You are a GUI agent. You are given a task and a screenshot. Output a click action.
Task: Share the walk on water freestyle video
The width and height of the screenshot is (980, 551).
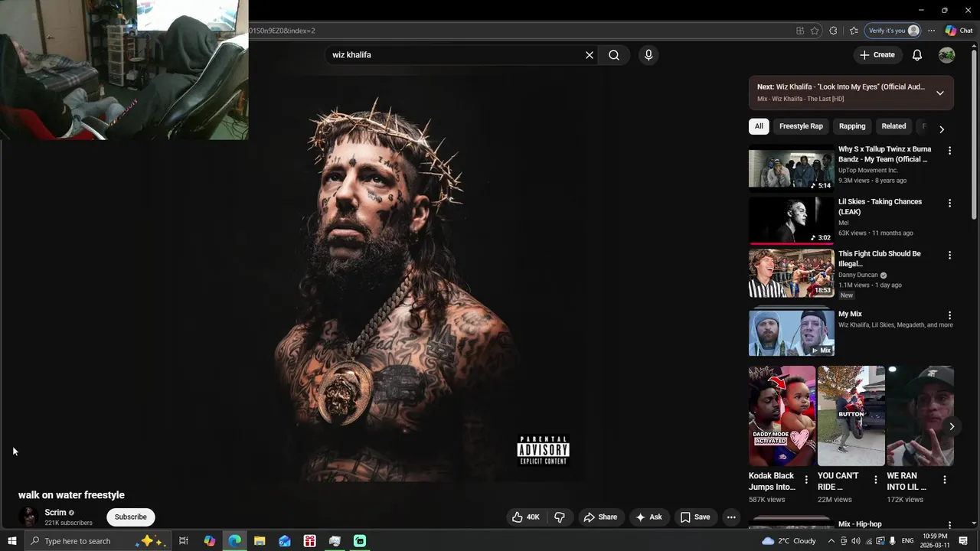tap(601, 517)
